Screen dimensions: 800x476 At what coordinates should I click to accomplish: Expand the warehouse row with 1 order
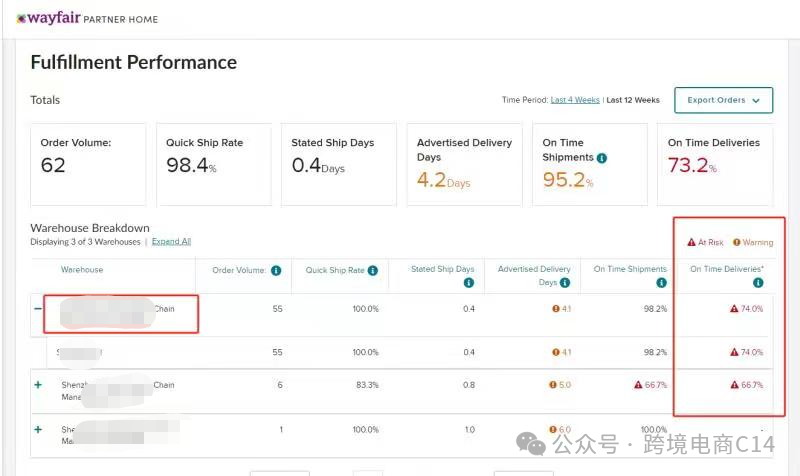point(38,429)
